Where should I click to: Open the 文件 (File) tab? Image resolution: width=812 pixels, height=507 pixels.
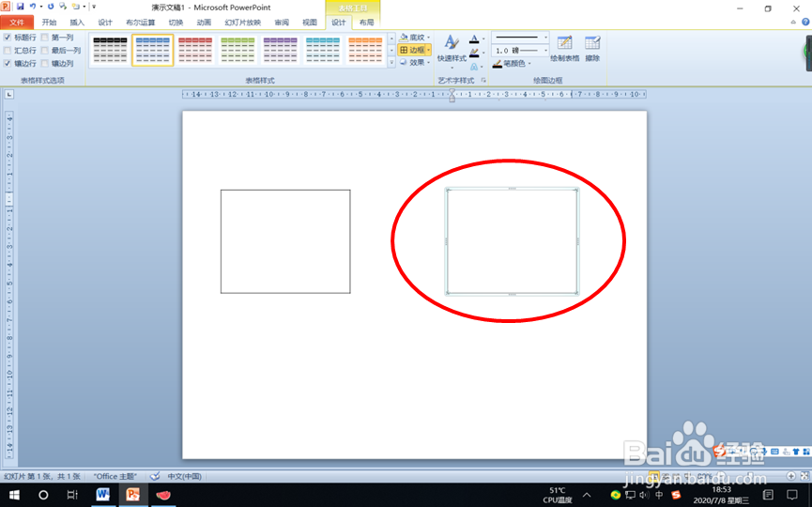click(x=17, y=23)
